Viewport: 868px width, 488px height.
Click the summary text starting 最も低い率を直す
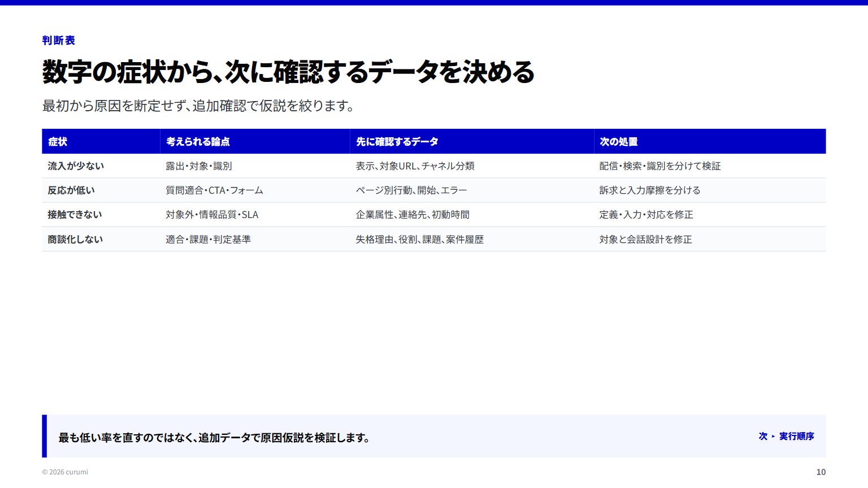tap(215, 438)
